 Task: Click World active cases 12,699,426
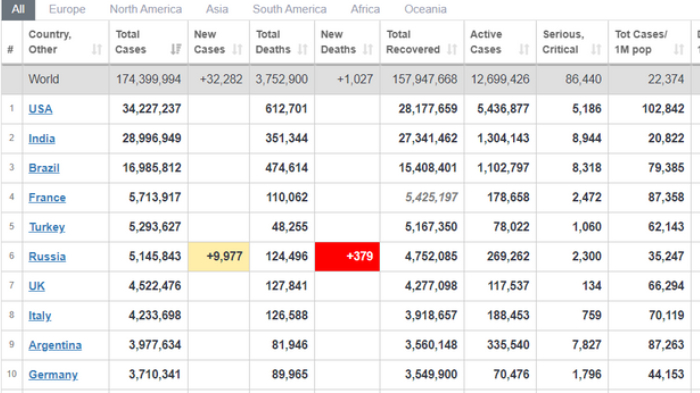[500, 79]
